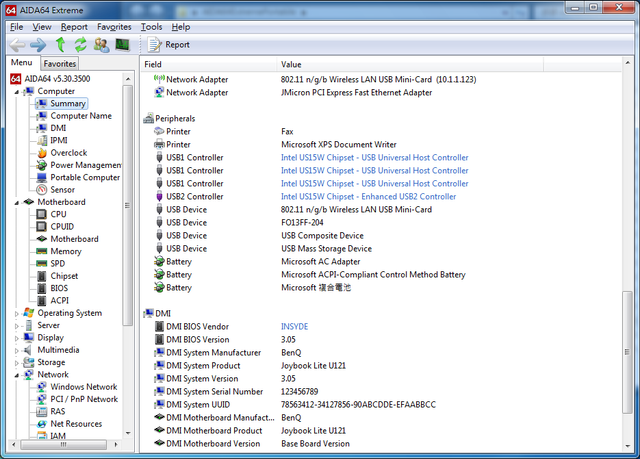Click the main list scrollbar up arrow
640x459 pixels.
tap(627, 62)
